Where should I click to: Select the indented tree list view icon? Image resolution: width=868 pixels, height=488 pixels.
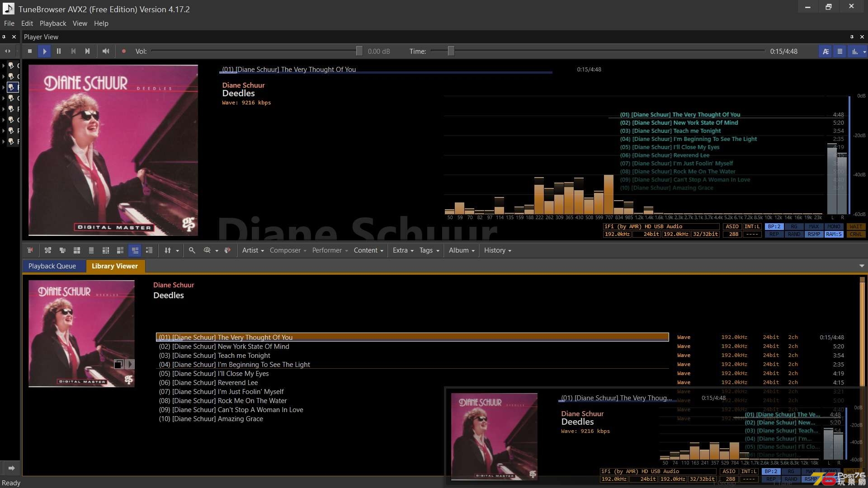click(x=149, y=250)
